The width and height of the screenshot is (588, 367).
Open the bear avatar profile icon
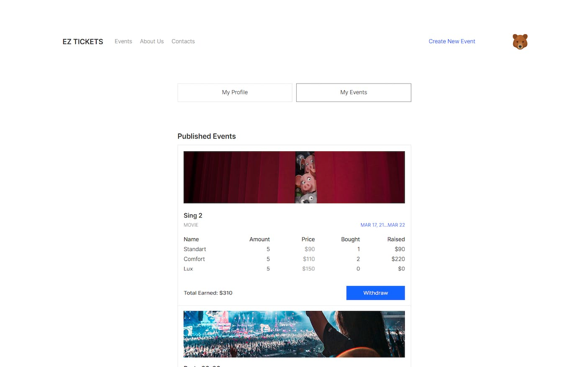(520, 42)
